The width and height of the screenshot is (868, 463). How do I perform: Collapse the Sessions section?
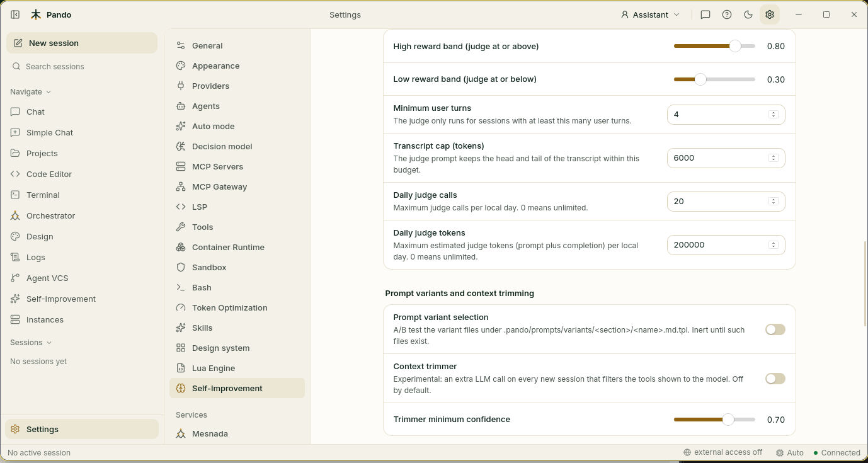pos(31,342)
